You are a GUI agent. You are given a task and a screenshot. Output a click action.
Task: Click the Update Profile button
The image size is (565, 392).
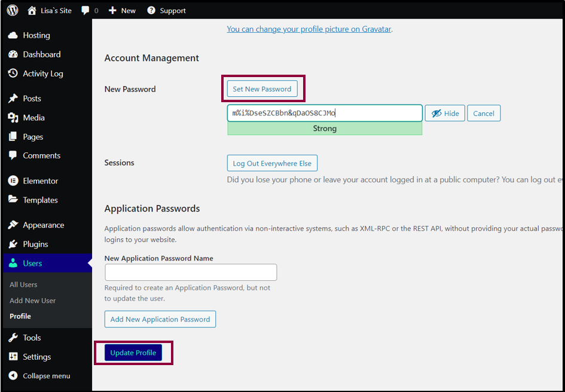click(x=133, y=353)
